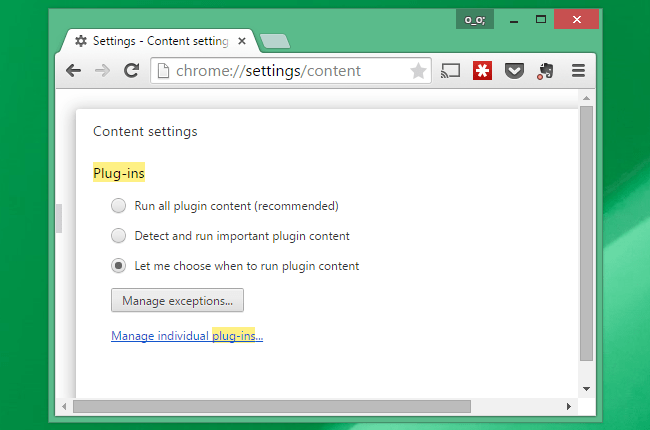Reload the settings page
Image resolution: width=650 pixels, height=430 pixels.
(x=131, y=70)
